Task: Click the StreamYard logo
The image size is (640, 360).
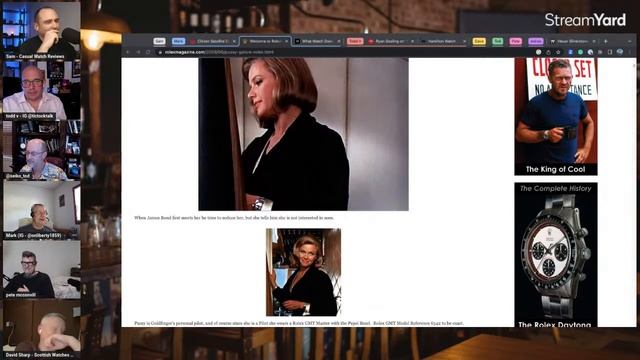Action: click(x=585, y=20)
